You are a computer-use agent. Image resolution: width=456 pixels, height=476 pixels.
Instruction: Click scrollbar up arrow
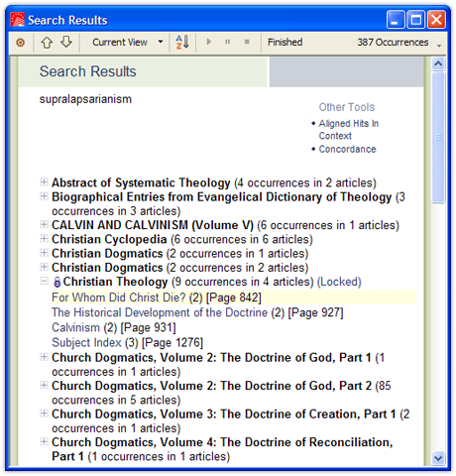pos(438,63)
